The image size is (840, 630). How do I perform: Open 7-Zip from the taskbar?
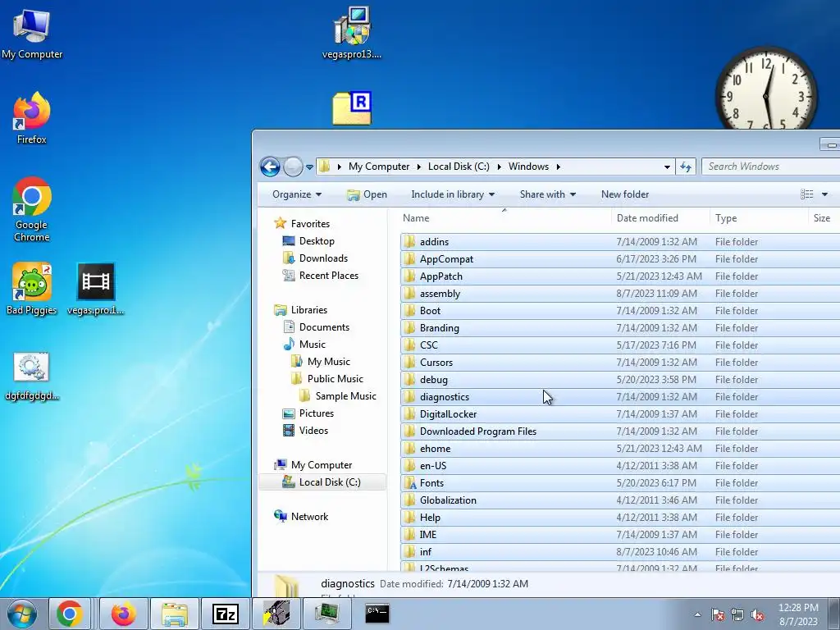[x=226, y=614]
